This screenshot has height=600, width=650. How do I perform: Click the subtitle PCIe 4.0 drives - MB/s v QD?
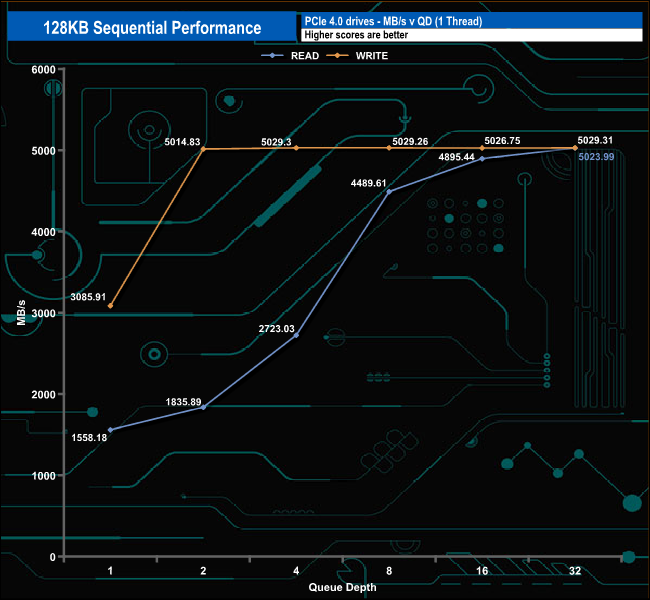point(393,21)
